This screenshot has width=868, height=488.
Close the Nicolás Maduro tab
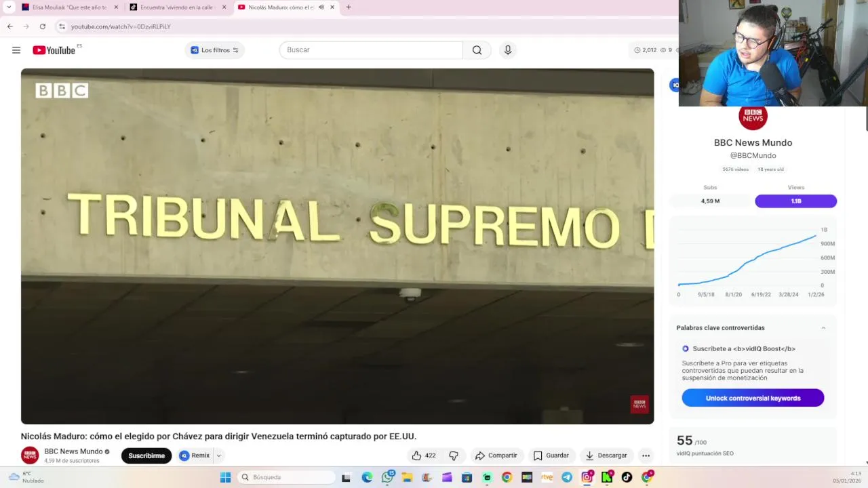[x=332, y=7]
